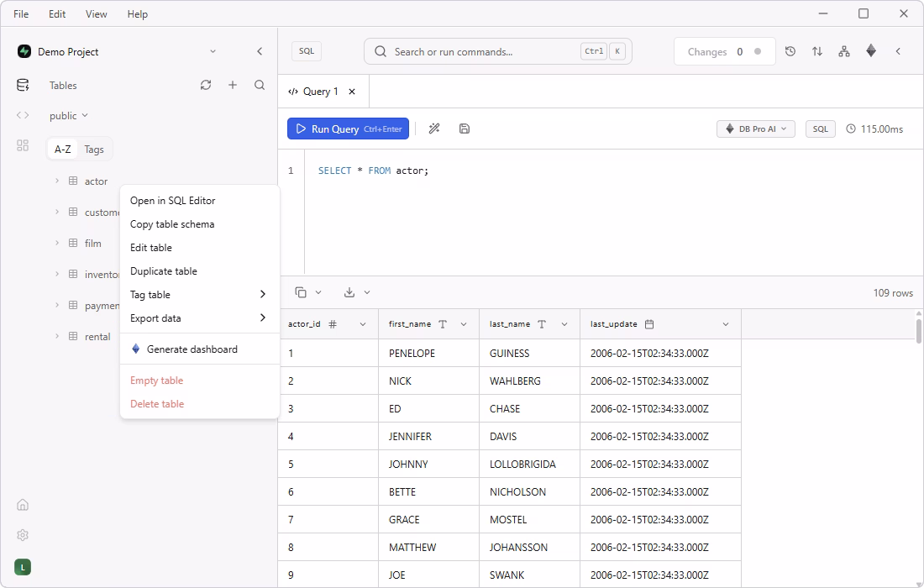Refresh the tables list

206,85
